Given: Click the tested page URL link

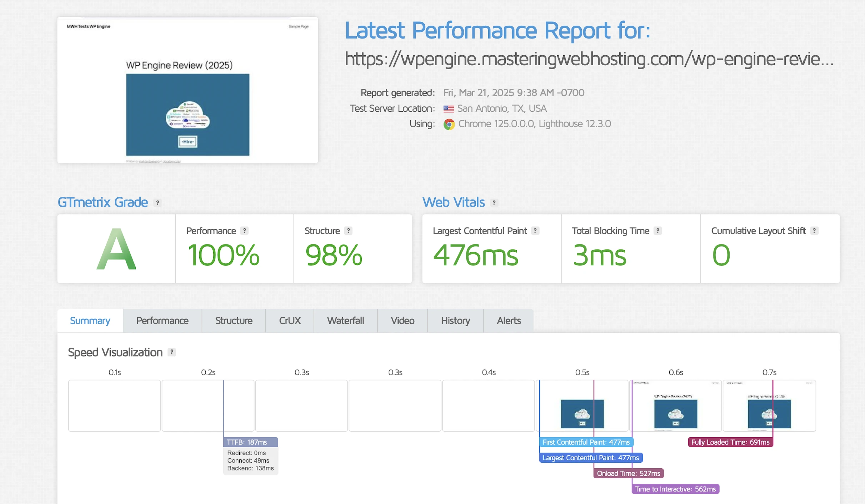Looking at the screenshot, I should [589, 59].
